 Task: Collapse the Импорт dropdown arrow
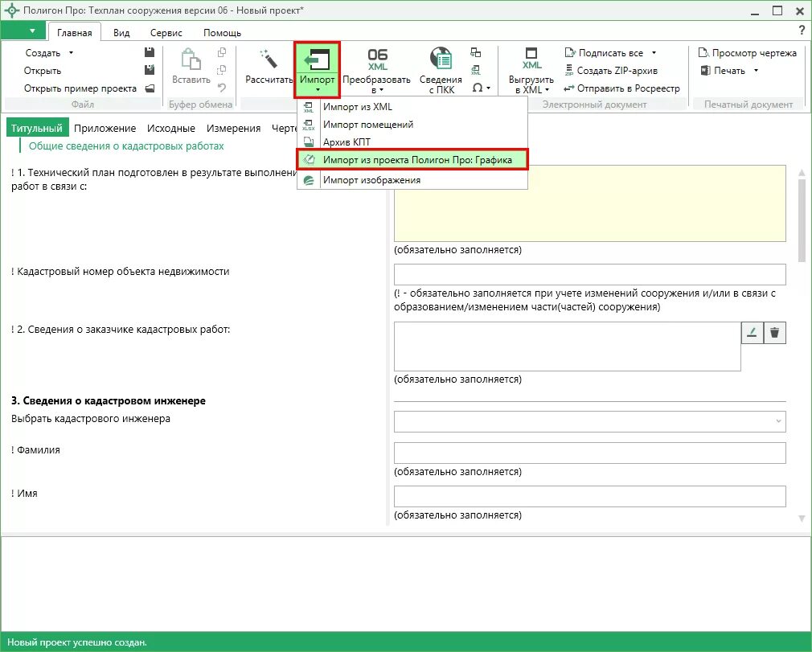pos(318,91)
